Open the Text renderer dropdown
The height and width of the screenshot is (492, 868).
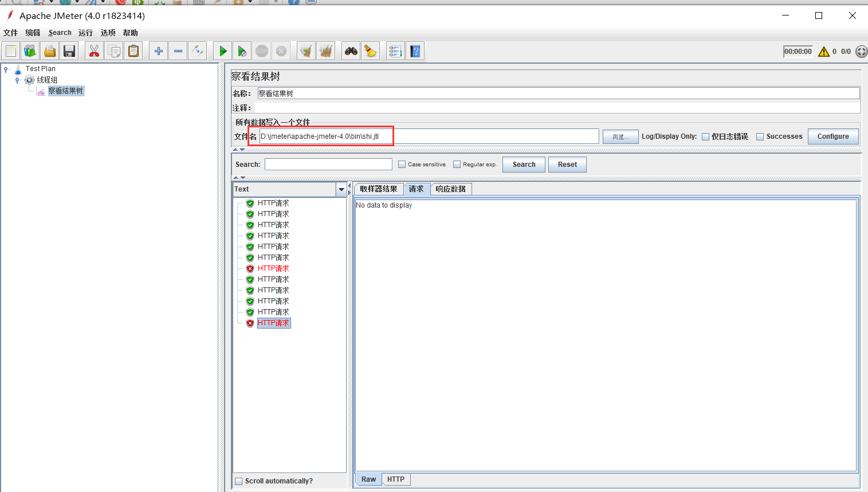click(341, 189)
